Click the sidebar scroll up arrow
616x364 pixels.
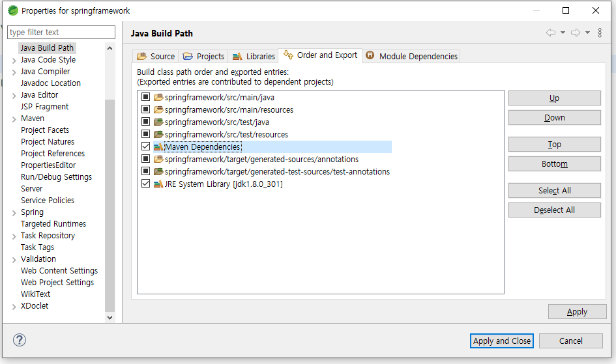pos(110,48)
